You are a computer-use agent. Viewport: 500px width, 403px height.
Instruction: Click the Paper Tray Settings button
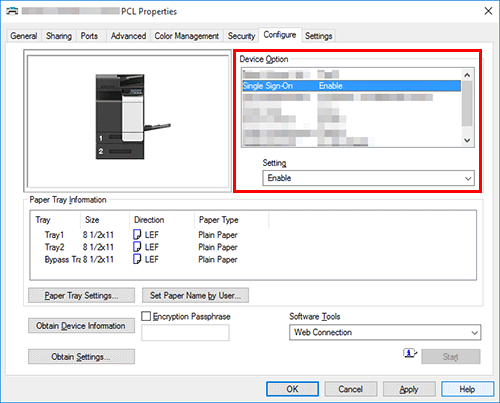click(x=81, y=295)
